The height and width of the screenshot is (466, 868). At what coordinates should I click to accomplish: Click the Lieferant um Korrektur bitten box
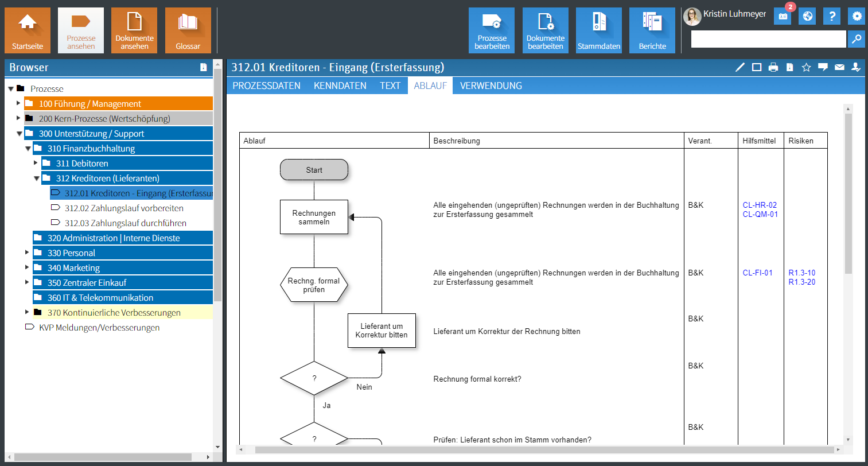tap(382, 331)
